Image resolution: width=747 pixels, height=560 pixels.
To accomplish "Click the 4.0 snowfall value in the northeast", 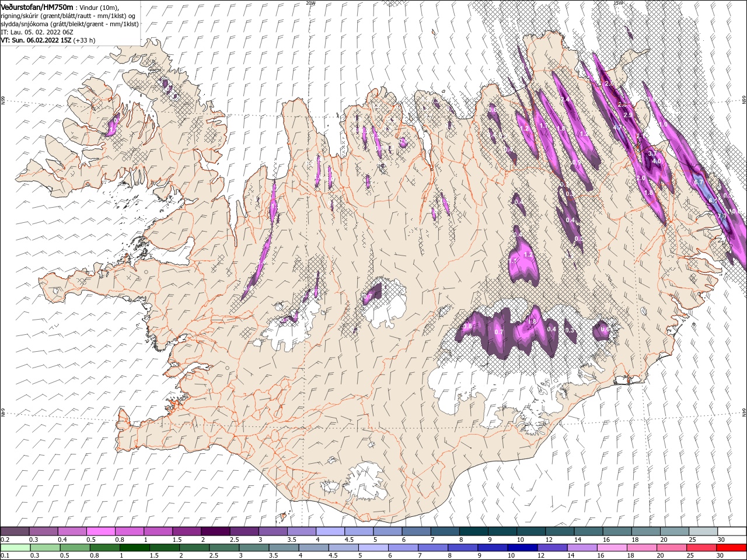I will tap(656, 161).
